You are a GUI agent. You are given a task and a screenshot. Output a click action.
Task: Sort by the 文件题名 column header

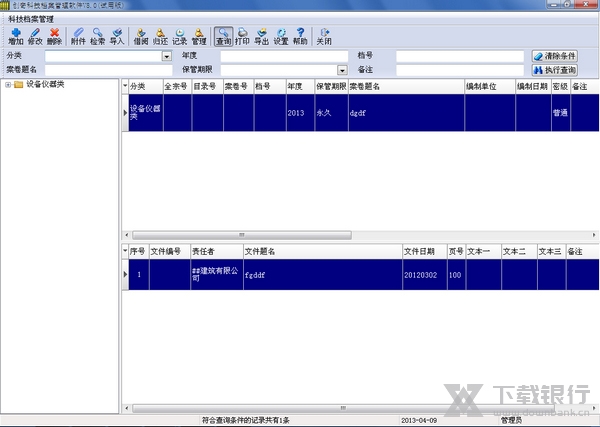coord(320,250)
